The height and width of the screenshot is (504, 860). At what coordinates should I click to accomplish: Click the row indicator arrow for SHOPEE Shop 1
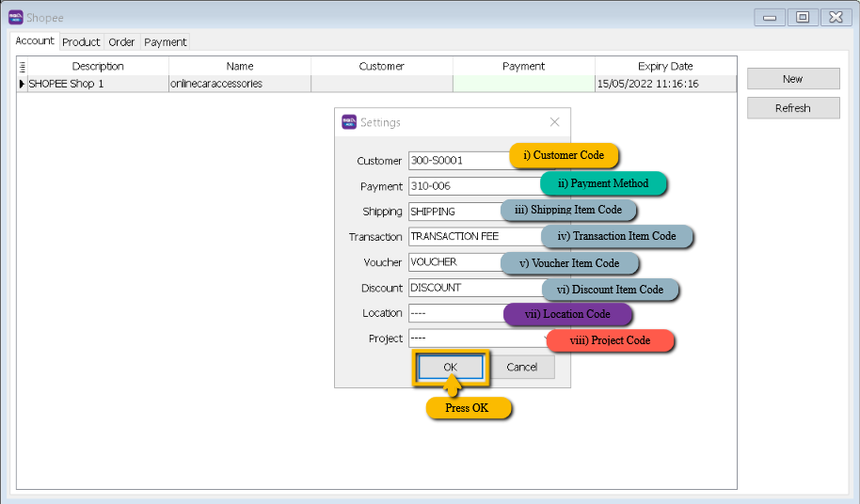(23, 84)
